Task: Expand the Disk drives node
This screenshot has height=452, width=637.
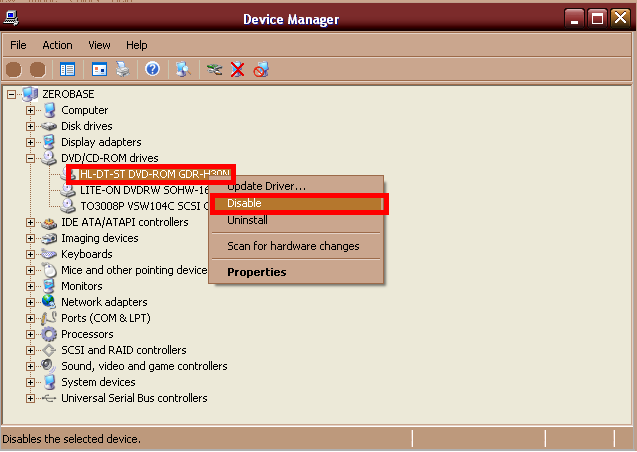Action: coord(30,126)
